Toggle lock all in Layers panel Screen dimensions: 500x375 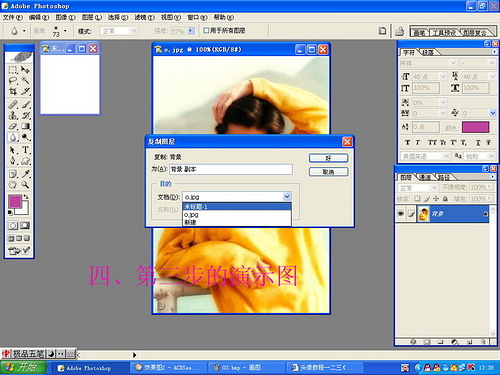[x=445, y=199]
